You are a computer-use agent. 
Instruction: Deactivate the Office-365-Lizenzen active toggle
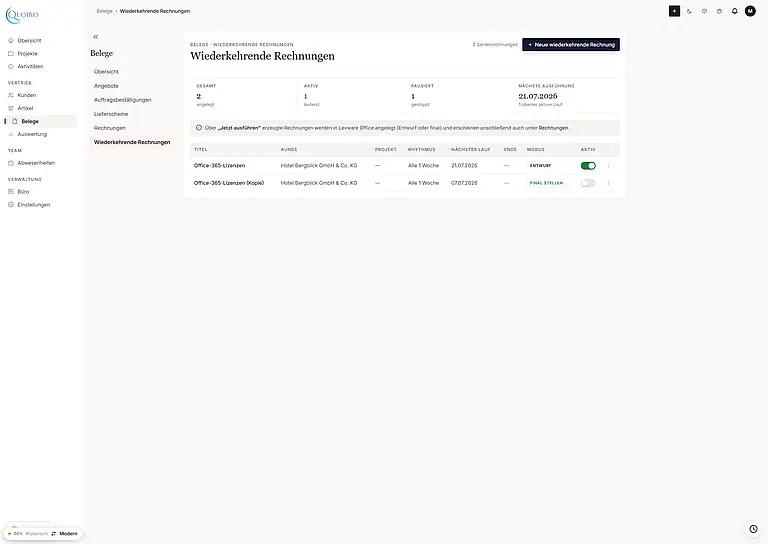click(x=588, y=166)
